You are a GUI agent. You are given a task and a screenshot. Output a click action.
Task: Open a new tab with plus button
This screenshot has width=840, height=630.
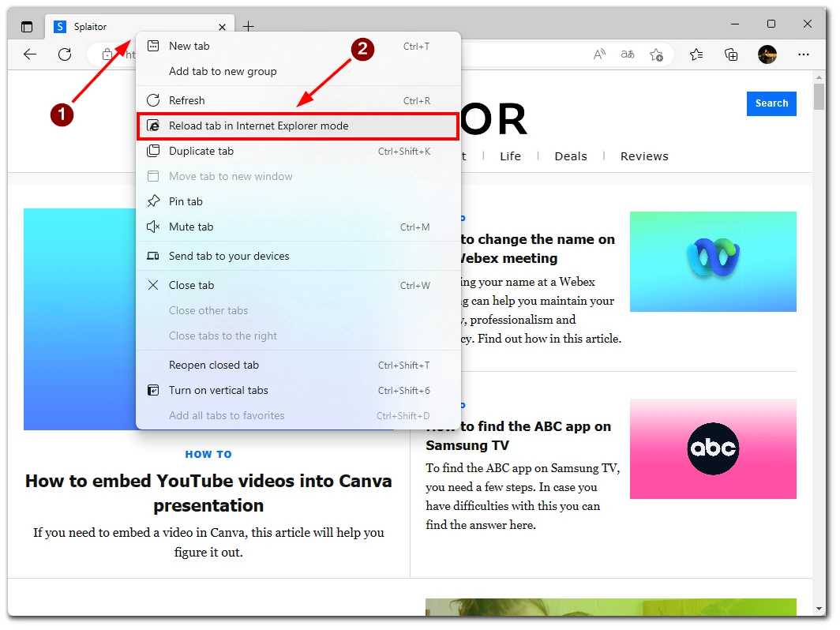[x=248, y=26]
